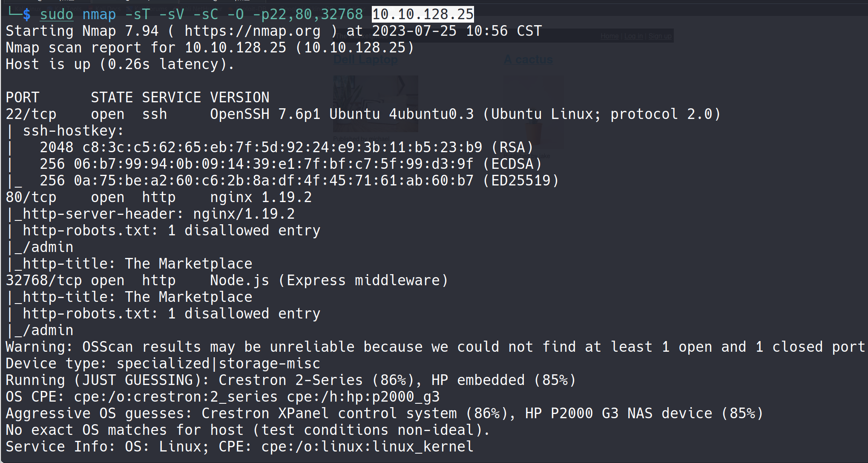Click the faint Sign up link
The width and height of the screenshot is (868, 463).
point(660,36)
